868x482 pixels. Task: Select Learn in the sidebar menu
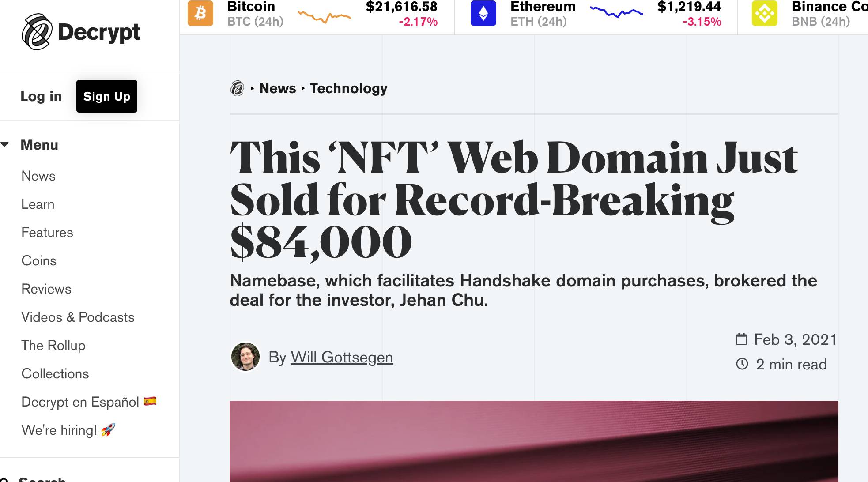point(38,204)
